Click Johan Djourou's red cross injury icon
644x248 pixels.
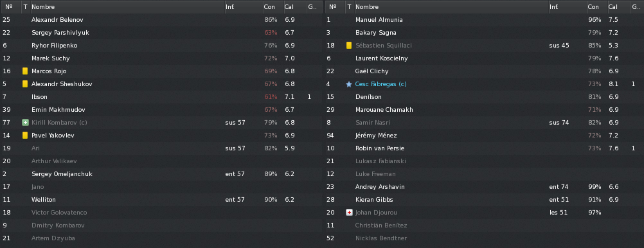click(x=349, y=212)
